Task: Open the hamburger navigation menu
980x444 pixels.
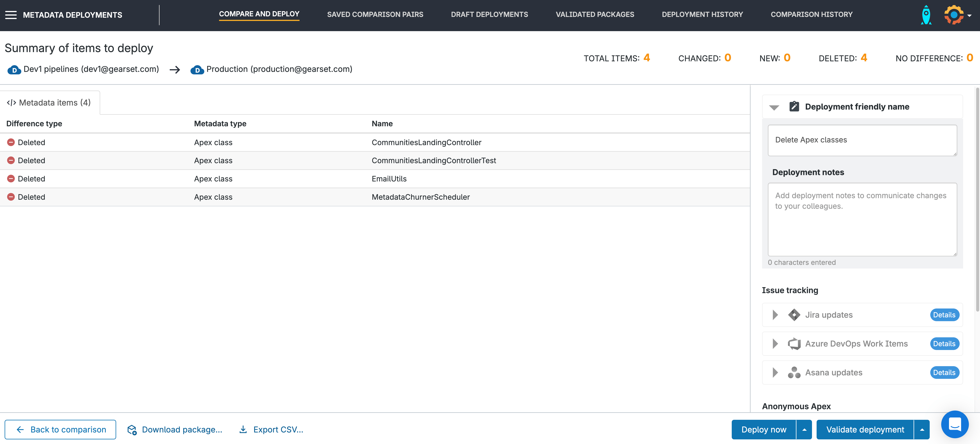Action: click(x=11, y=15)
